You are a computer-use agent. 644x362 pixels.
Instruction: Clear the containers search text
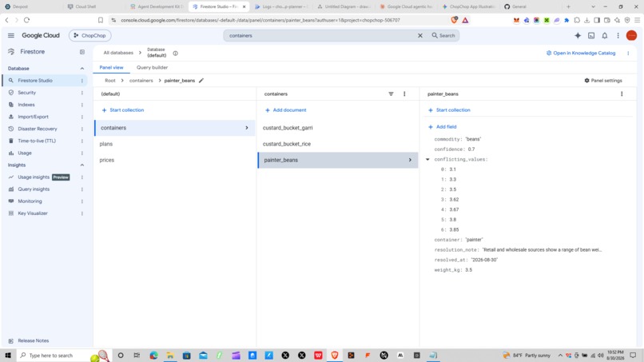point(420,36)
